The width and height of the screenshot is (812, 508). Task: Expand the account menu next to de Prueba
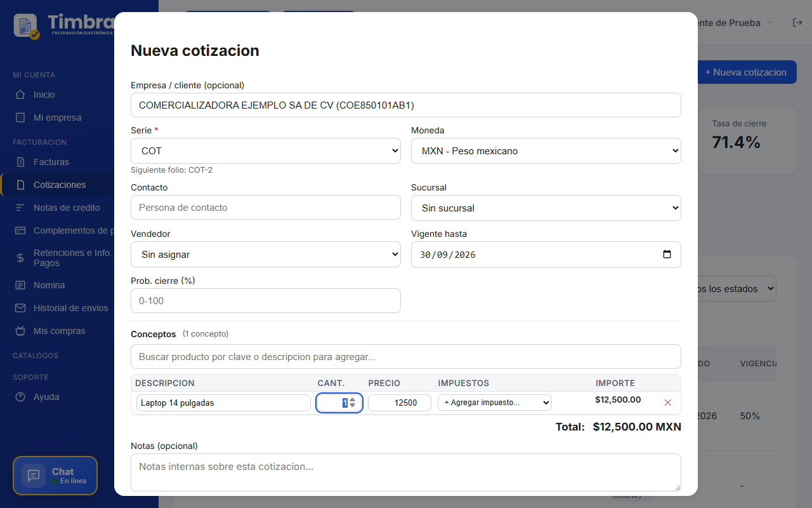(x=769, y=23)
